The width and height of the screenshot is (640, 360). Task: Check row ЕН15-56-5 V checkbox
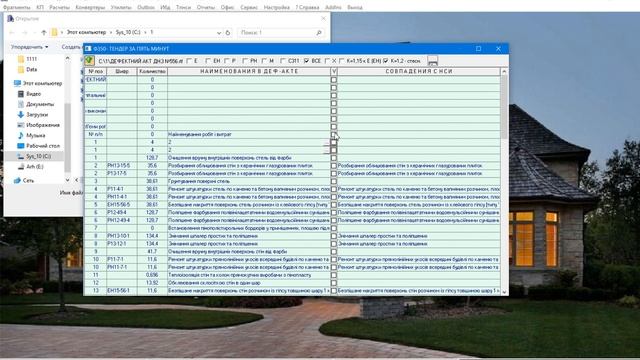click(334, 205)
